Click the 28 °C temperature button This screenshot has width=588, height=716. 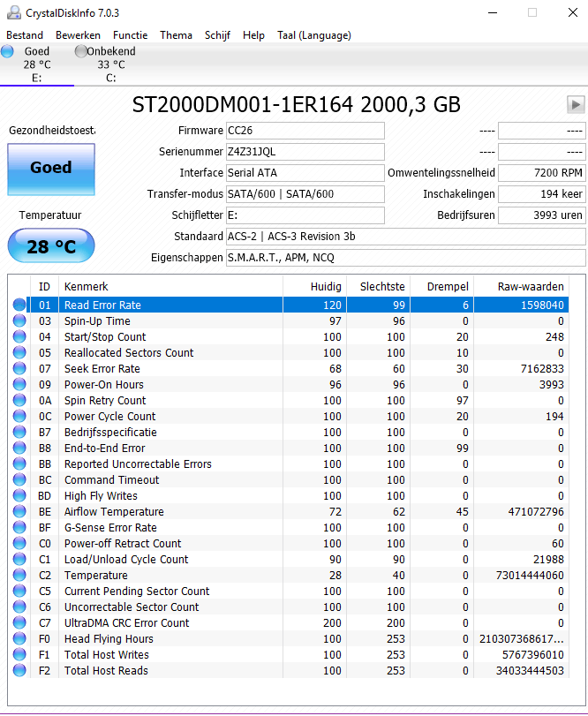[51, 246]
